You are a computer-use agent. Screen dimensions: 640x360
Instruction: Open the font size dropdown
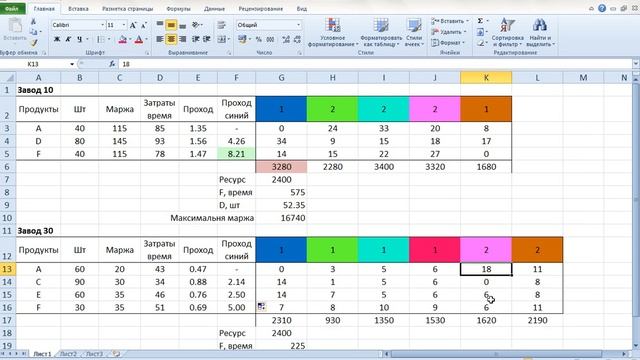point(124,25)
